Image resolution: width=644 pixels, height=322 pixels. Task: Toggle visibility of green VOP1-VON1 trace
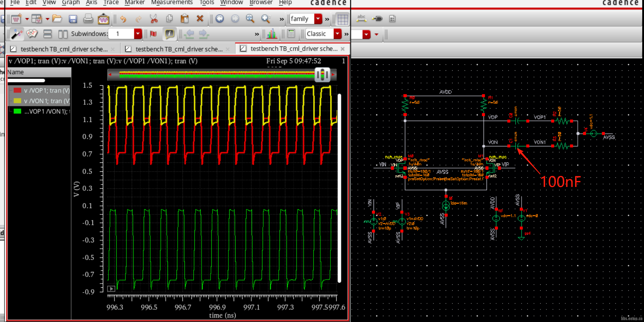17,111
